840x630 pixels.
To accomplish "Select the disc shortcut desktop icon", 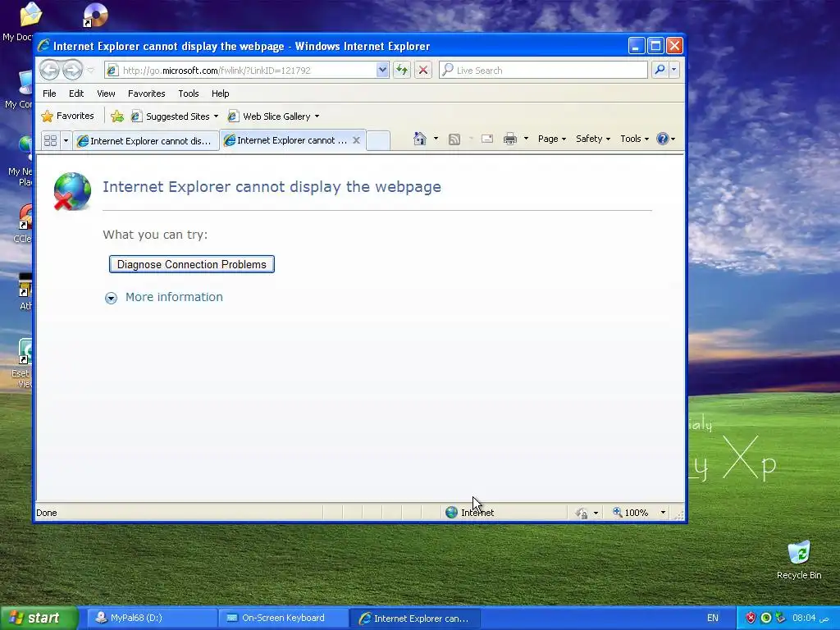I will pyautogui.click(x=95, y=15).
